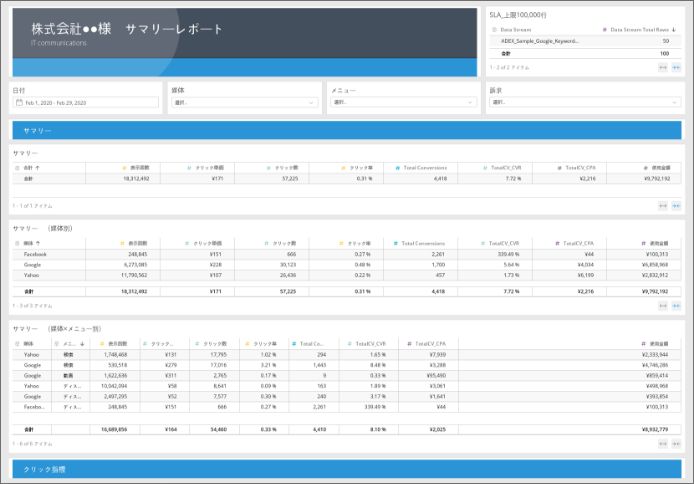Click the ¥95,490 CPA value
Image resolution: width=694 pixels, height=484 pixels.
tap(436, 376)
